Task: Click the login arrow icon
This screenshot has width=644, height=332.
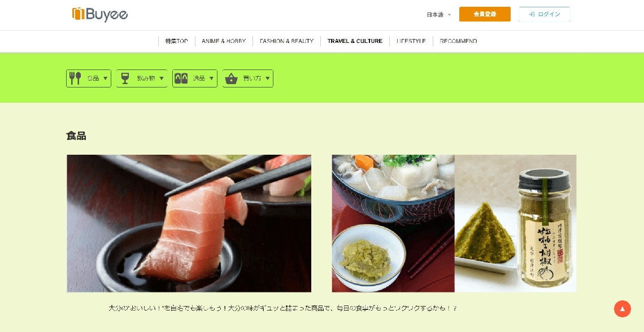Action: 531,14
